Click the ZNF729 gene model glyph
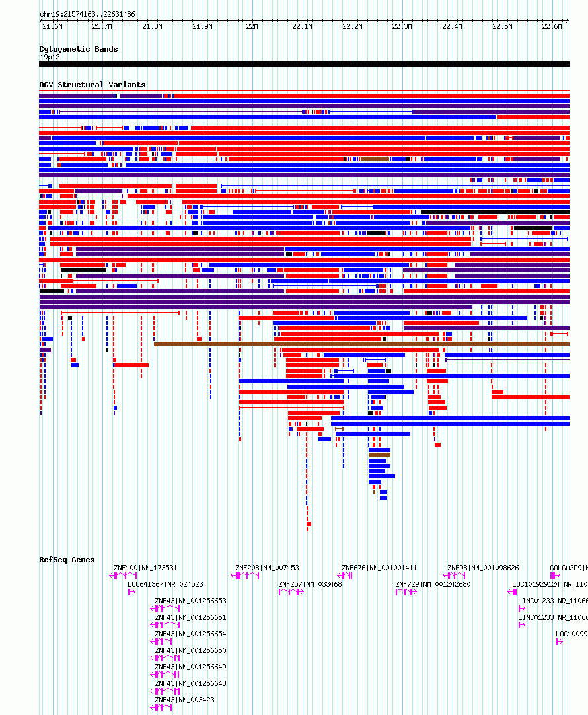 click(406, 592)
